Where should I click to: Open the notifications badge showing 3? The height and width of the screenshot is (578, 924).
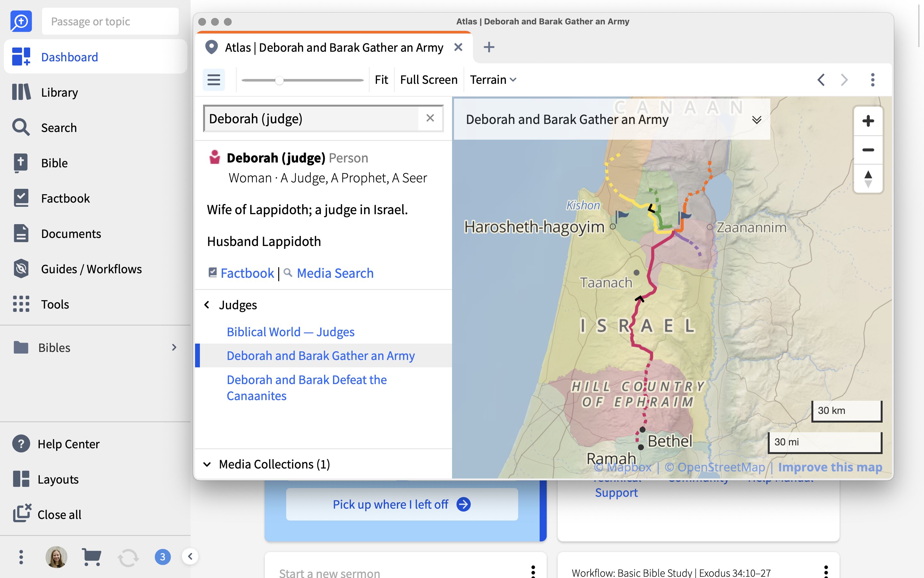tap(163, 557)
